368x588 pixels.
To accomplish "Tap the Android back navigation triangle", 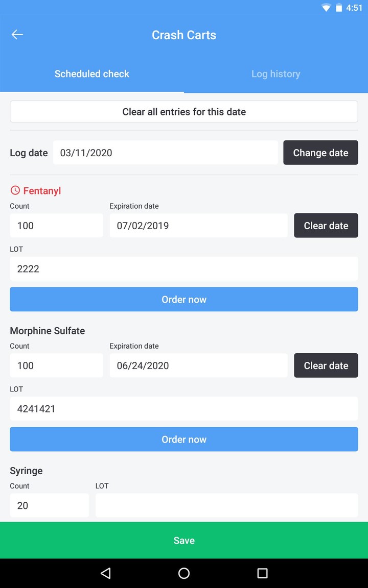I will [105, 573].
